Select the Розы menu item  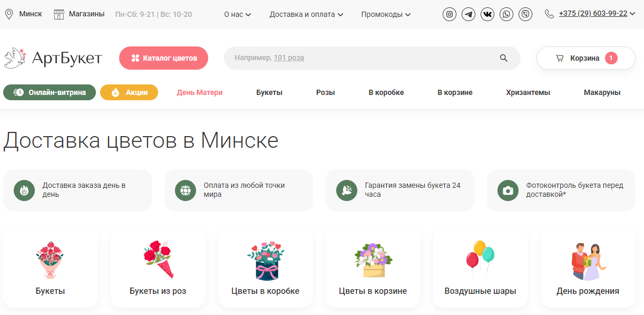pos(325,92)
